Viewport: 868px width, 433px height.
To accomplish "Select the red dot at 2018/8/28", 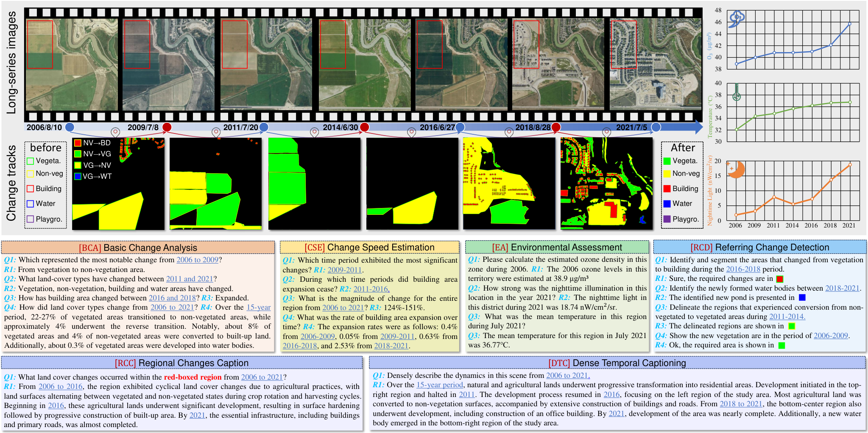I will coord(556,127).
